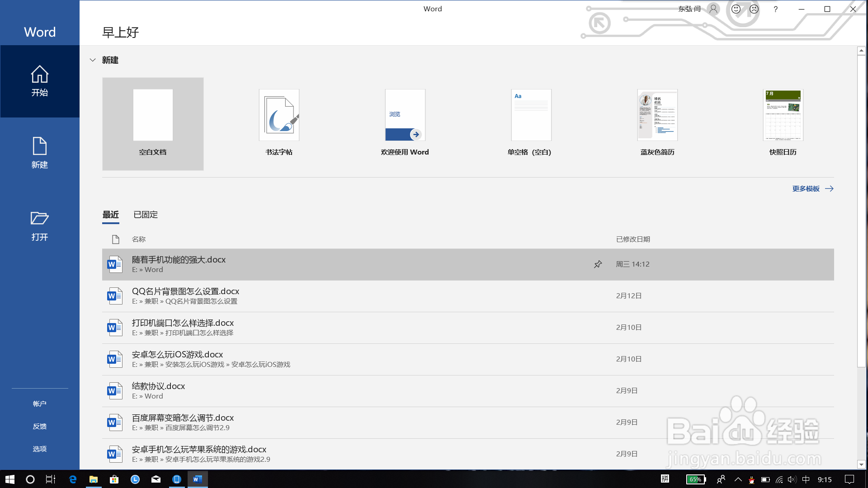Open the 选项 settings in sidebar
This screenshot has width=868, height=488.
pyautogui.click(x=40, y=449)
